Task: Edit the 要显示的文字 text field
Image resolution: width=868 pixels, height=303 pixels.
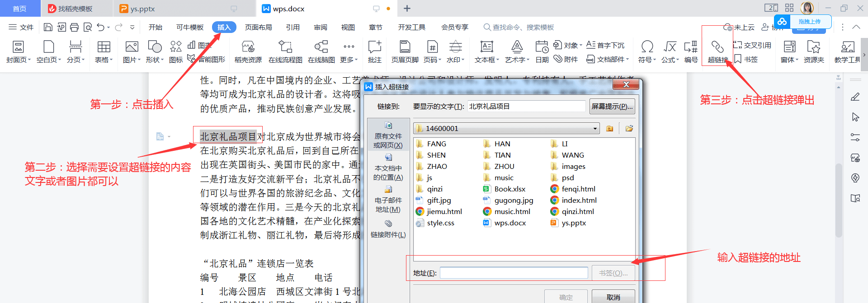Action: click(527, 106)
